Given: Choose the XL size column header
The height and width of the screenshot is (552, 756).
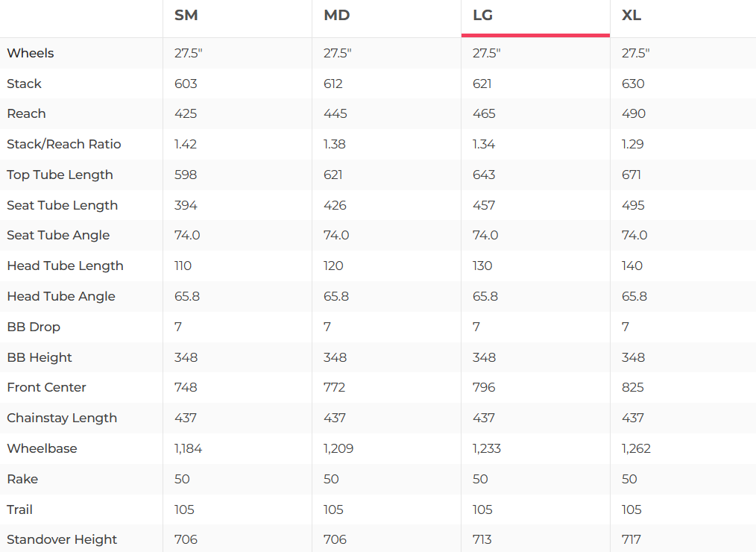Looking at the screenshot, I should tap(631, 16).
